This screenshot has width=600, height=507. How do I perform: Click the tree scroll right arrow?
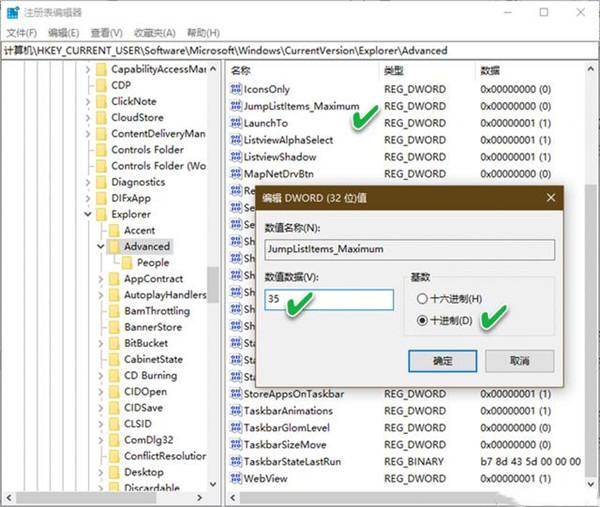click(199, 497)
